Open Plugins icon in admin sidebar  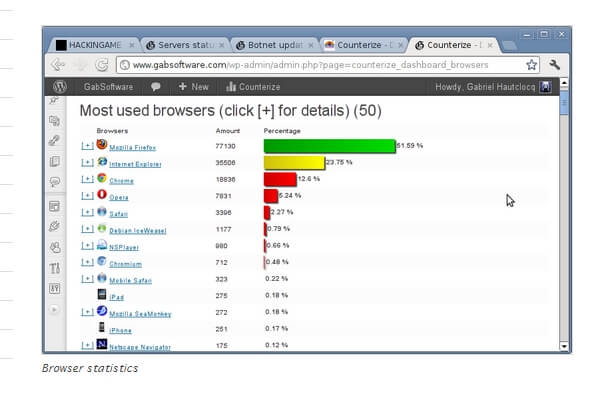coord(55,227)
